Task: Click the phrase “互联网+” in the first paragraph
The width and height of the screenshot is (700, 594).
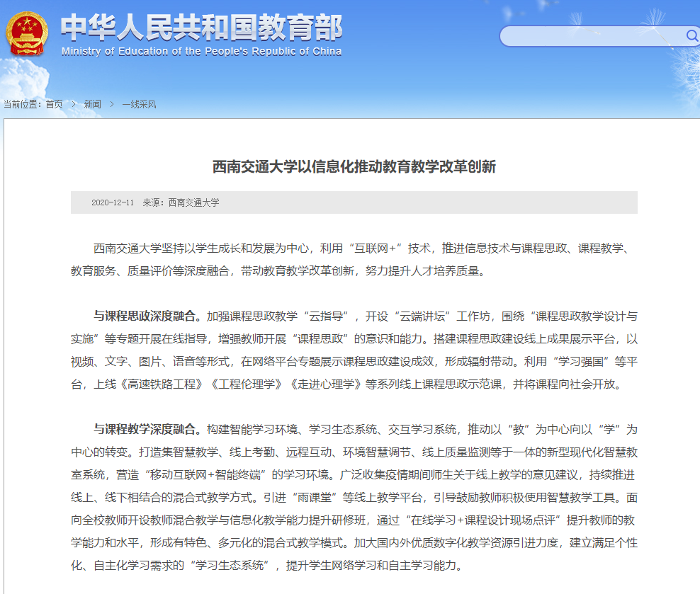Action: coord(374,249)
